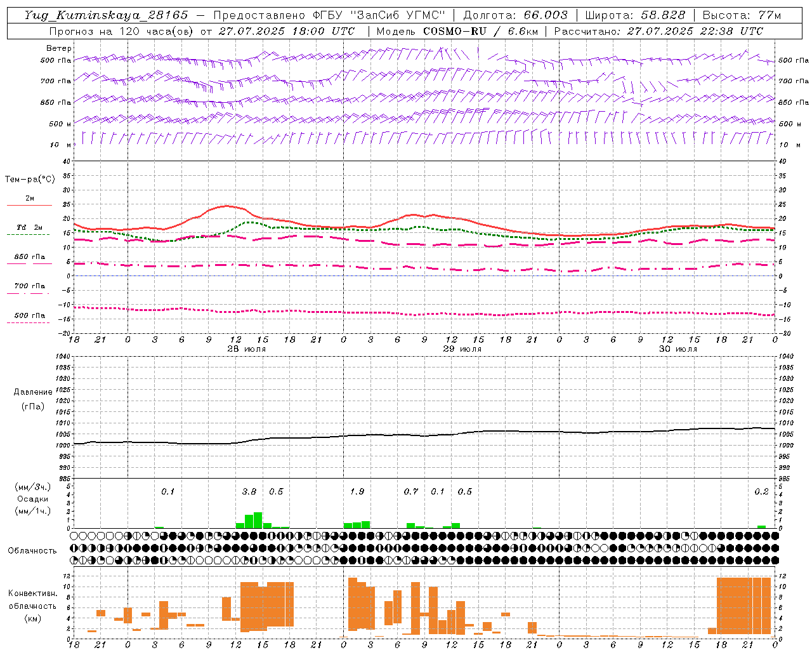Click the Облачность cloud cover label
812x650 pixels.
pos(32,550)
